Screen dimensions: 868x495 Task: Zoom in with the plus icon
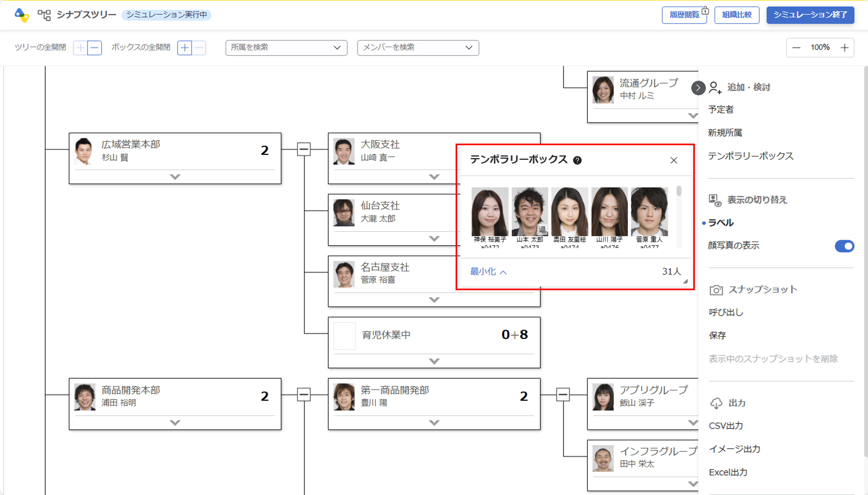coord(845,48)
